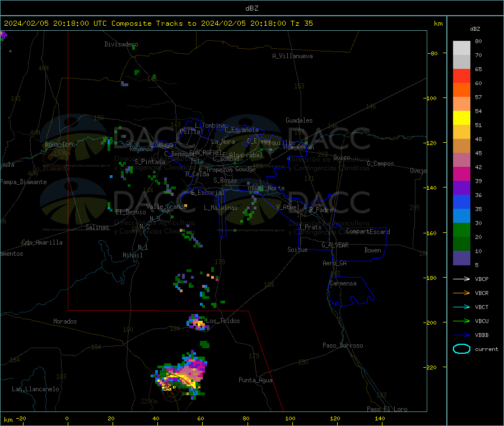Click the 'Carmensa' map label
The width and height of the screenshot is (504, 426).
(x=343, y=283)
